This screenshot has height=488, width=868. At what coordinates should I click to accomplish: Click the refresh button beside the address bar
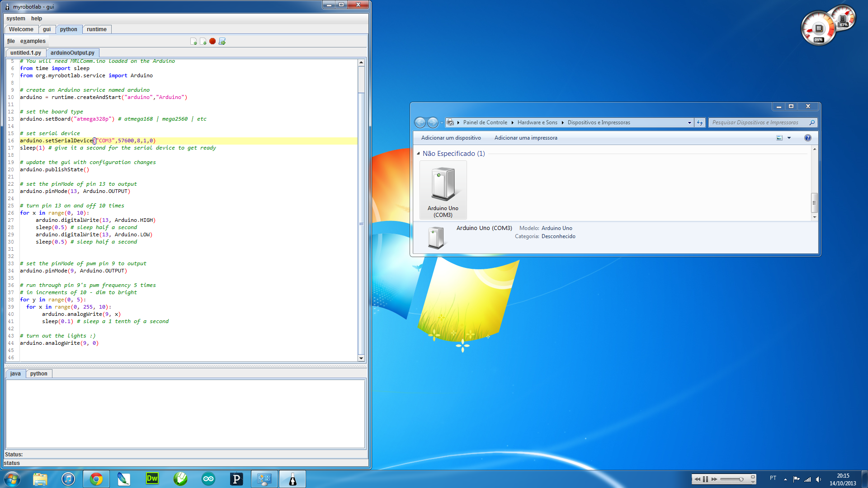[700, 122]
